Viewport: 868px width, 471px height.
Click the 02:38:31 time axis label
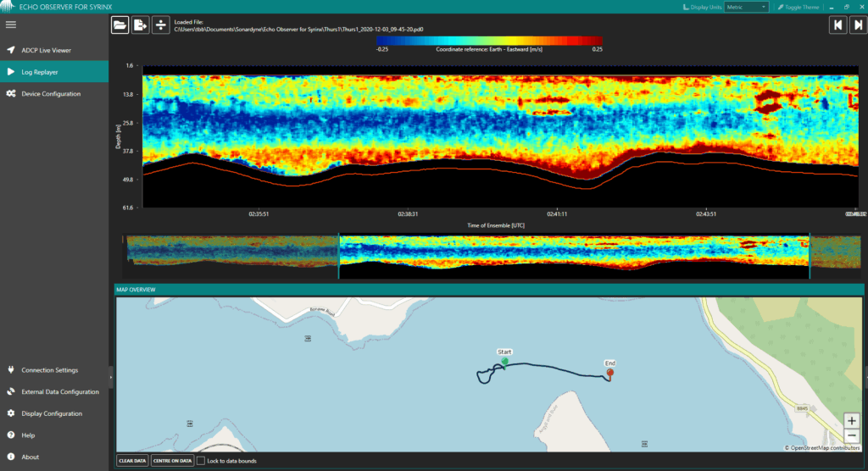(408, 213)
